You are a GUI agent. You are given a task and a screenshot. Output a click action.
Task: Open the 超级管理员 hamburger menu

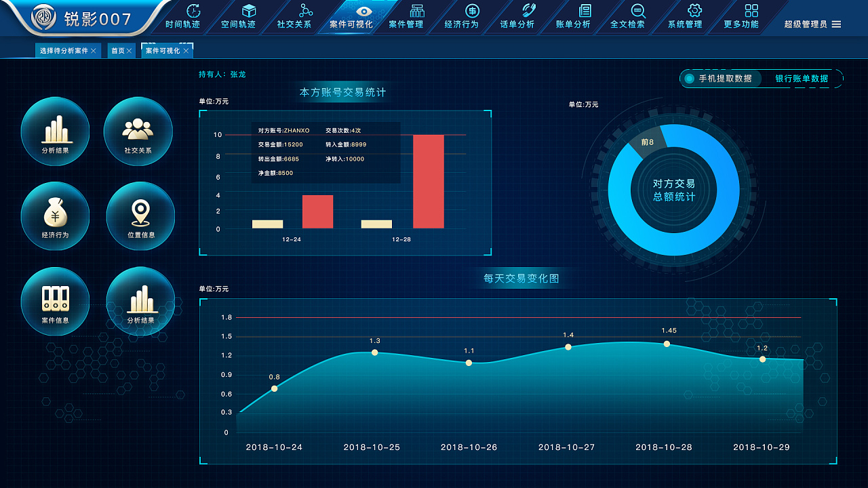click(x=836, y=24)
